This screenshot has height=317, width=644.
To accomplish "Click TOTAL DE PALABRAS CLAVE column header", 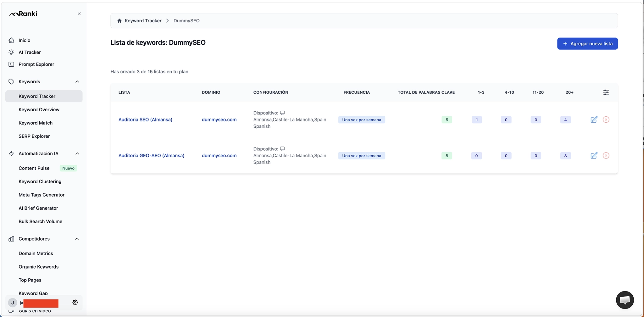I will pyautogui.click(x=426, y=92).
